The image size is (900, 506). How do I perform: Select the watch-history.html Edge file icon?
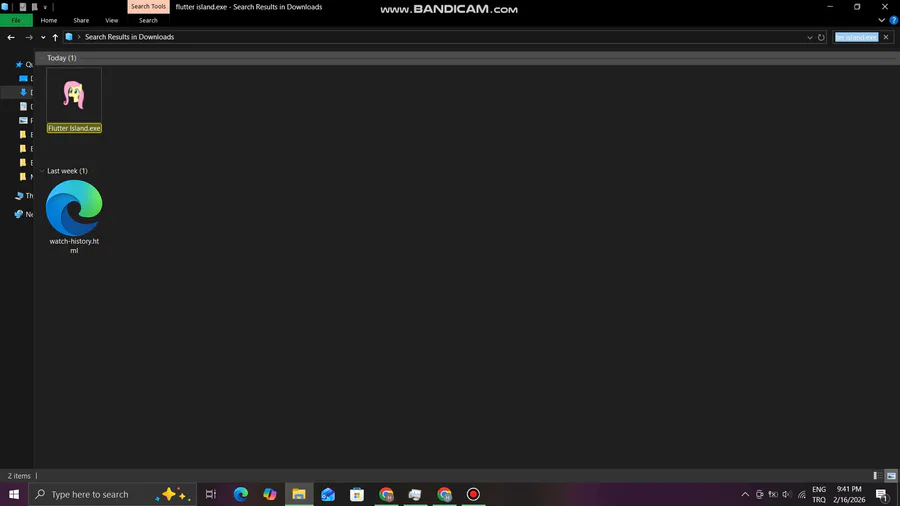click(x=74, y=208)
